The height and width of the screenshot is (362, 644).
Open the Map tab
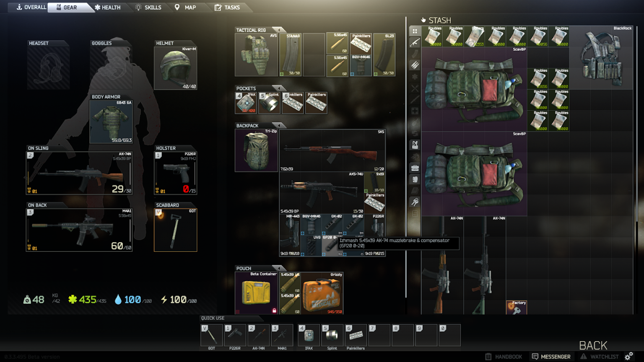185,7
